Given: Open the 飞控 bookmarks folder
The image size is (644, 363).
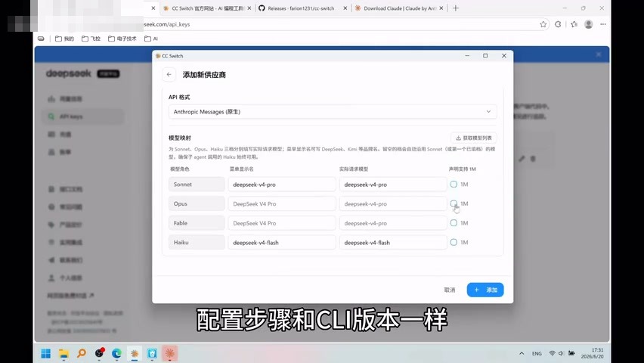Looking at the screenshot, I should pyautogui.click(x=91, y=39).
